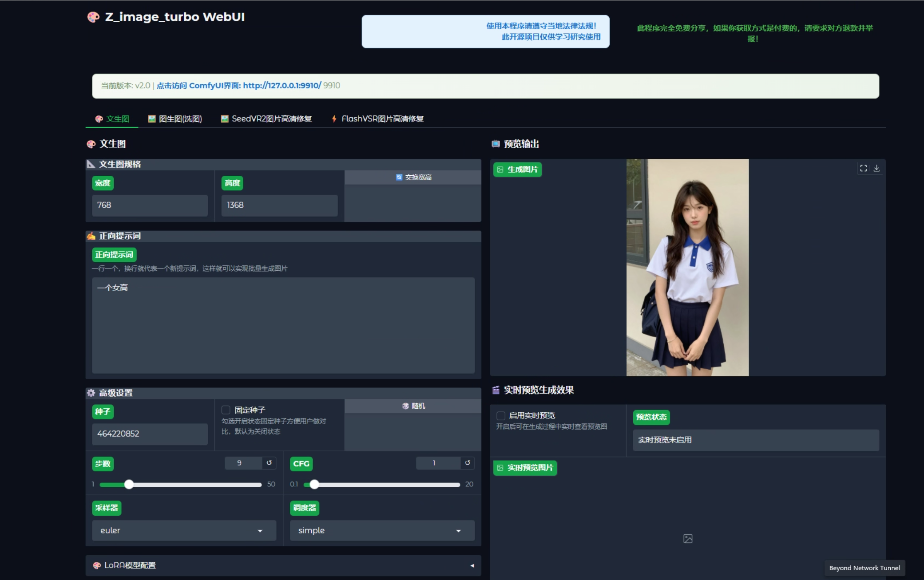Open the 调度器 simple scheduler dropdown
This screenshot has height=580, width=924.
382,531
